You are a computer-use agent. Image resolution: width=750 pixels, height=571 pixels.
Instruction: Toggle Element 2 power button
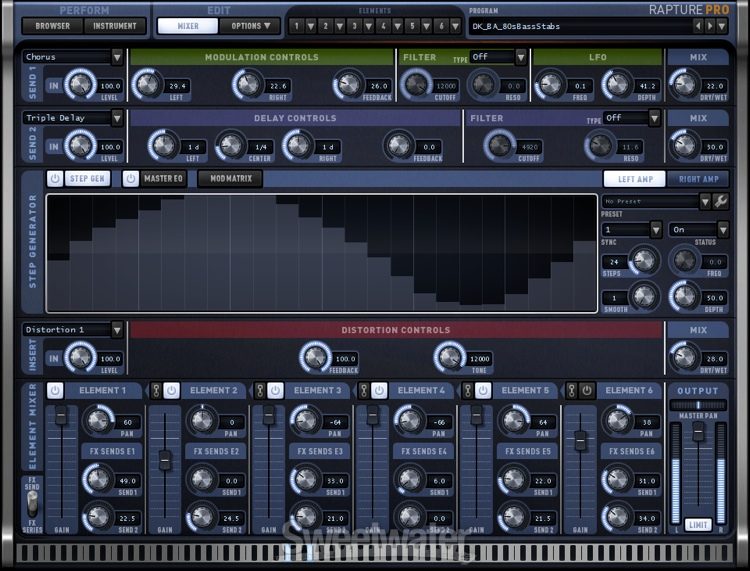[172, 390]
